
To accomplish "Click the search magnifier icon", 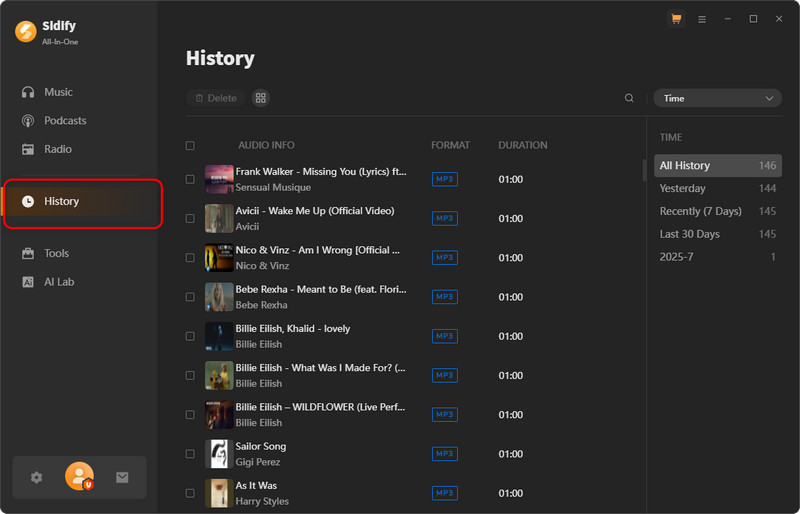I will [x=629, y=98].
